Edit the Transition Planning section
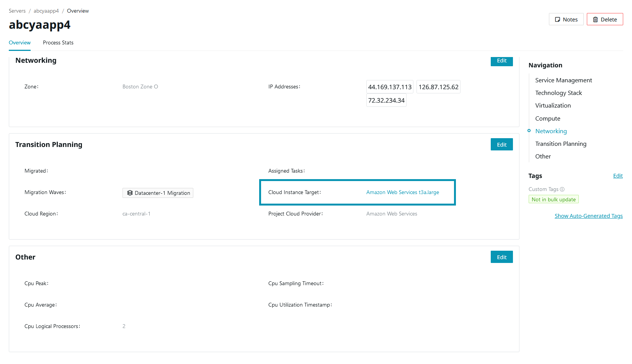Image resolution: width=632 pixels, height=364 pixels. 501,145
